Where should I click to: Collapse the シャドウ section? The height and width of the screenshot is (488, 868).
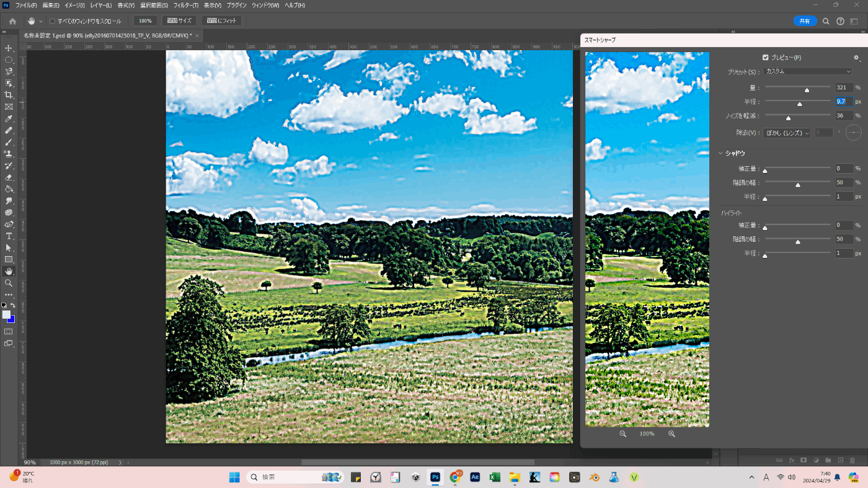coord(721,153)
